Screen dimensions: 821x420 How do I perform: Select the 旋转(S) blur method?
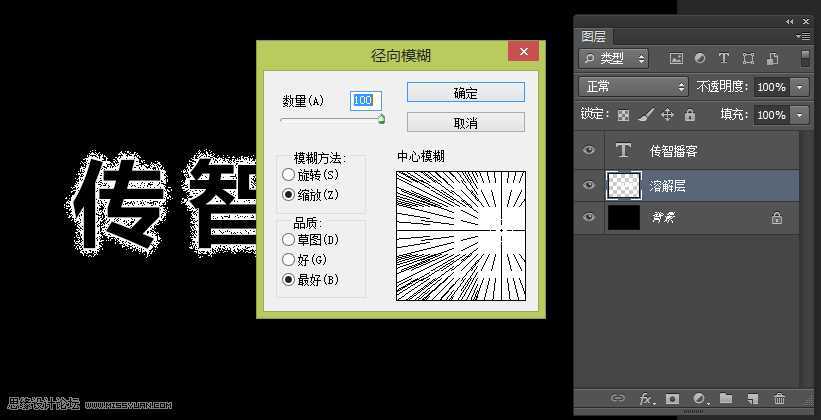click(x=289, y=176)
